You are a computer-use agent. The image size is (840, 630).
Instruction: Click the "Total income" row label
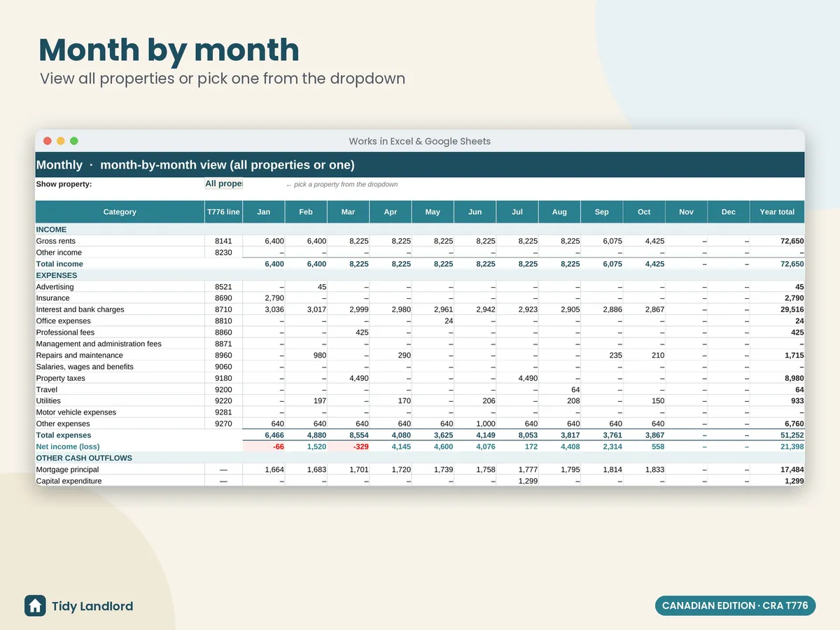pos(59,264)
